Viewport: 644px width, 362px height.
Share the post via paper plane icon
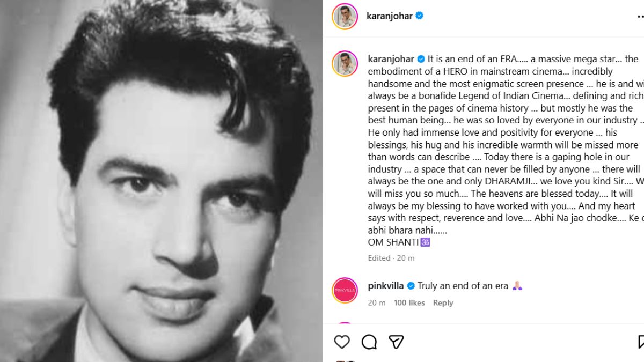[x=396, y=342]
